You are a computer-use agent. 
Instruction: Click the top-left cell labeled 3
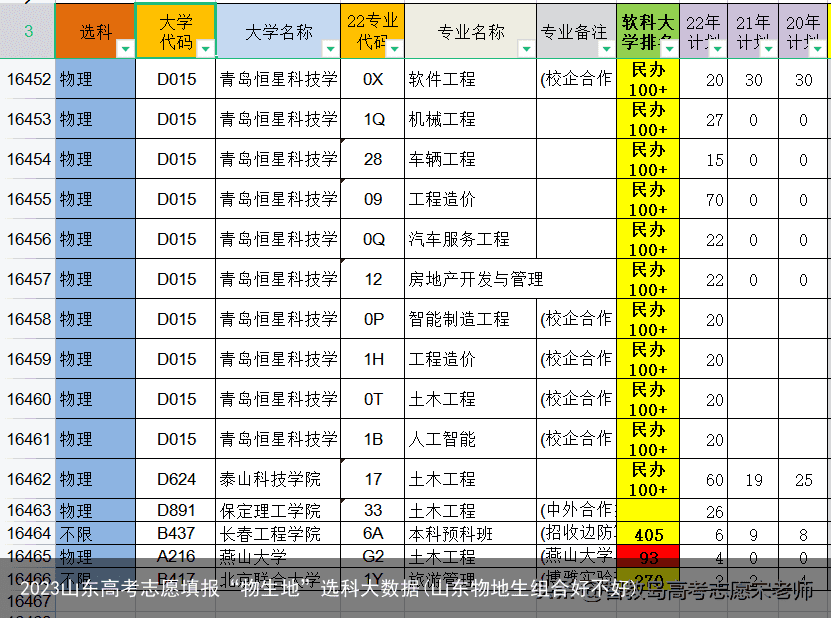pyautogui.click(x=27, y=30)
